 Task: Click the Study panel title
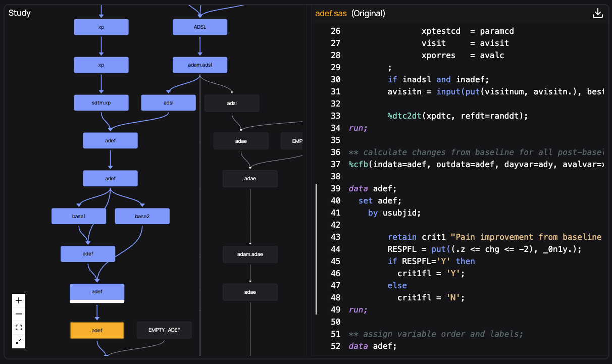(20, 13)
